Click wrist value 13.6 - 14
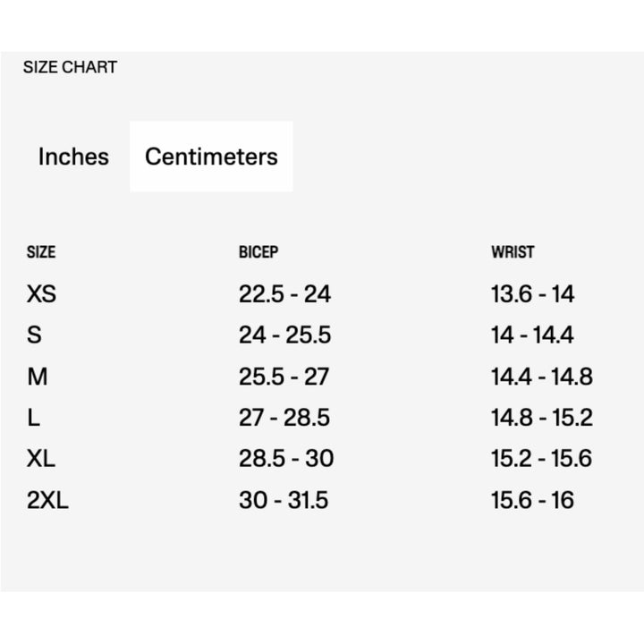Viewport: 644px width, 644px height. coord(533,294)
